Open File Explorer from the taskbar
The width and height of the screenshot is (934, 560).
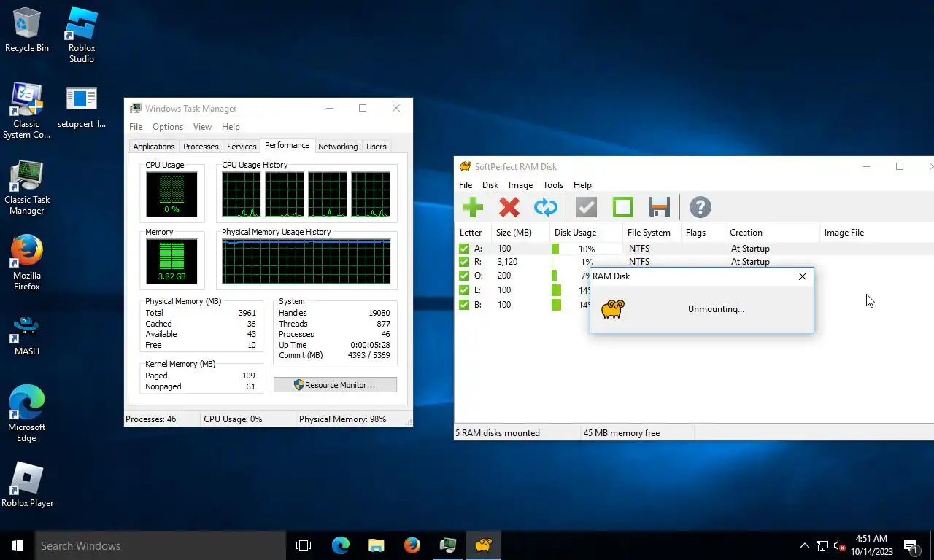376,545
